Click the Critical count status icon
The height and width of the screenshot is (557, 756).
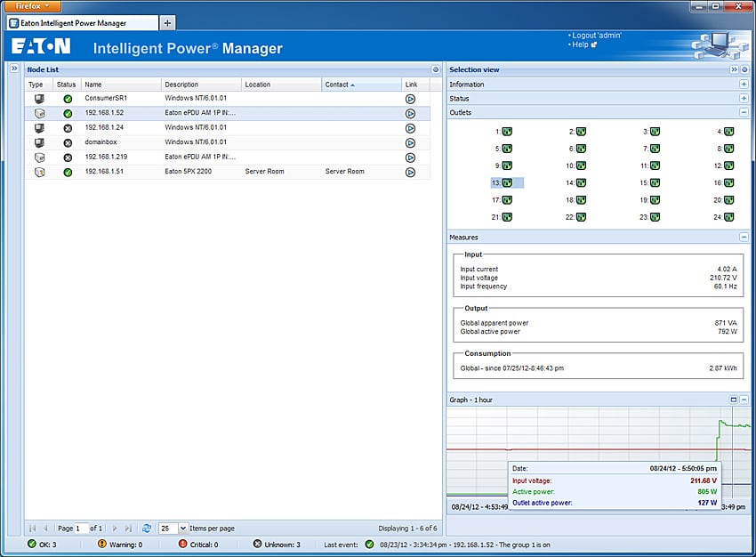pyautogui.click(x=182, y=544)
